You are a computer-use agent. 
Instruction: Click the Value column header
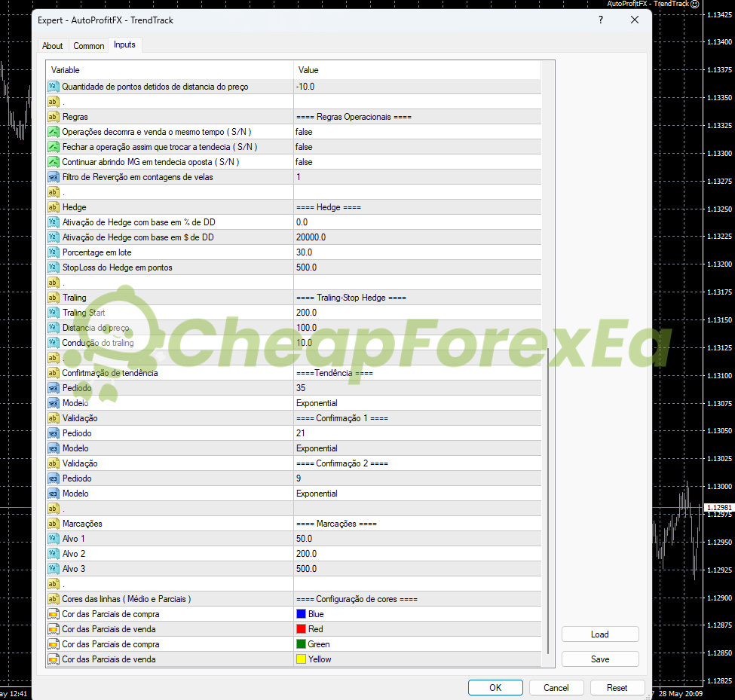(417, 70)
